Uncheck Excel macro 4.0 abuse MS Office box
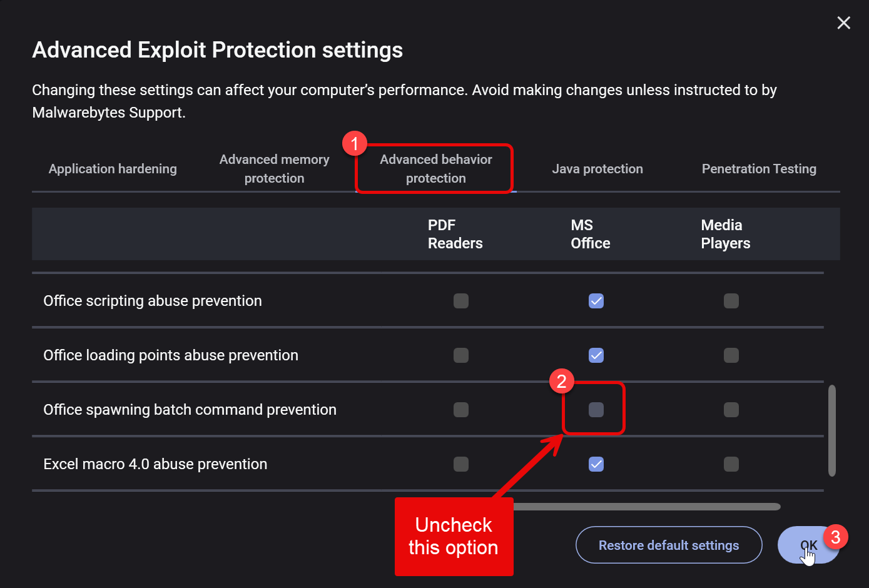The height and width of the screenshot is (588, 869). click(596, 464)
